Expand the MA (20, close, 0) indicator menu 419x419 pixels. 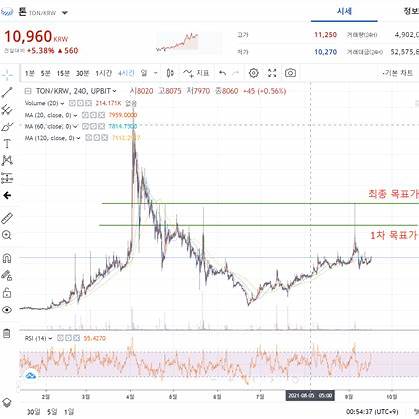tap(75, 115)
